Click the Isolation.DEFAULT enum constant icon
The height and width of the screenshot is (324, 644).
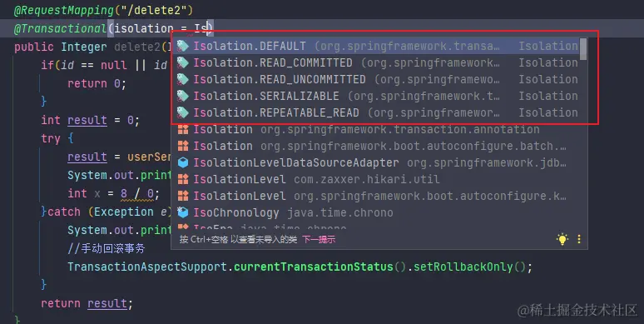tap(183, 46)
